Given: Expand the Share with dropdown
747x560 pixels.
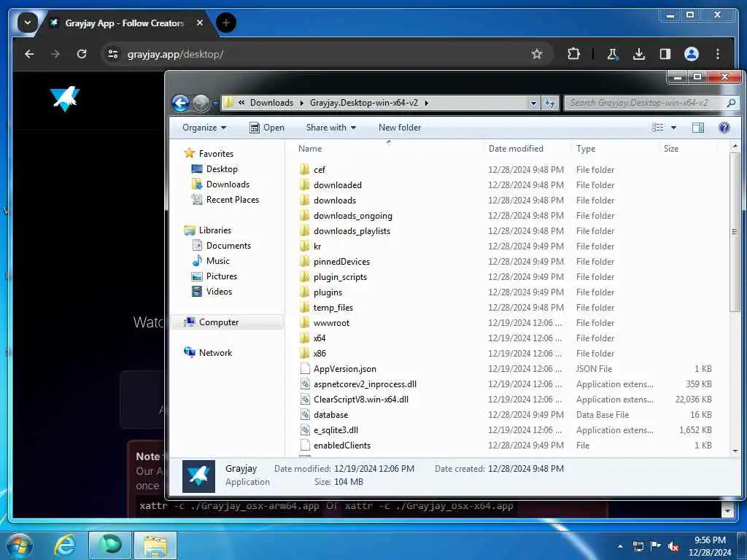Looking at the screenshot, I should [x=331, y=128].
